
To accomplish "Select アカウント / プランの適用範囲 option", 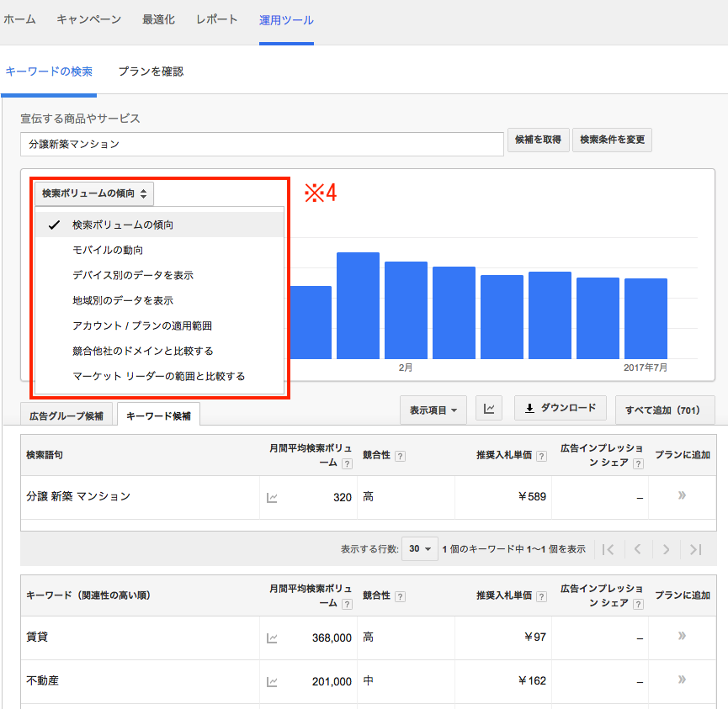I will (159, 325).
